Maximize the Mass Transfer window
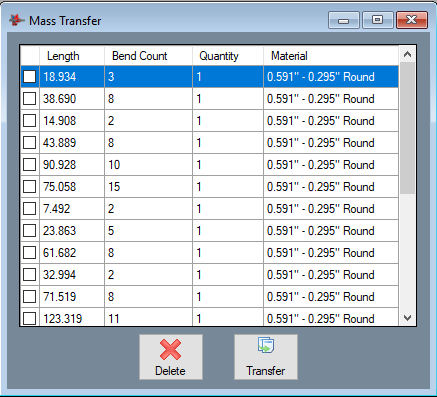 (377, 20)
